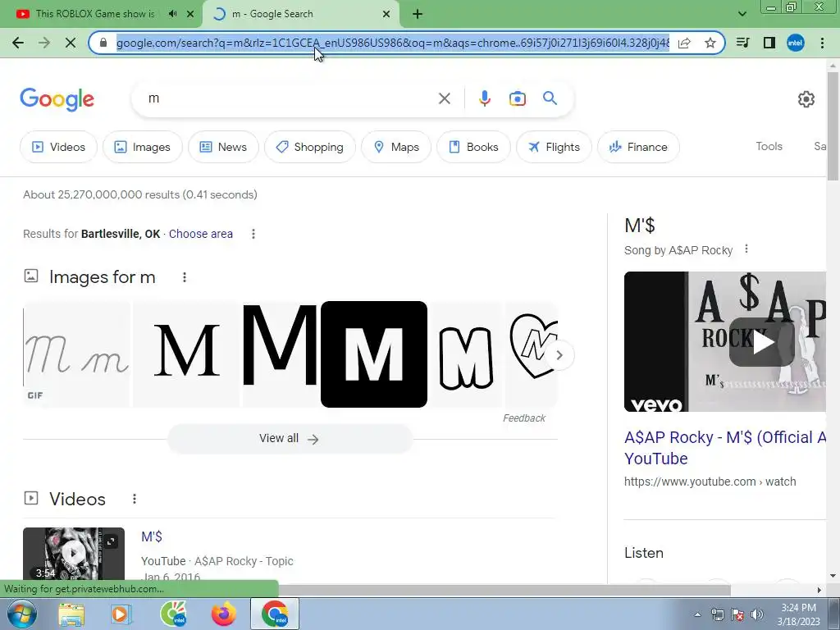The width and height of the screenshot is (840, 630).
Task: Toggle the Chrome side panel
Action: point(769,43)
